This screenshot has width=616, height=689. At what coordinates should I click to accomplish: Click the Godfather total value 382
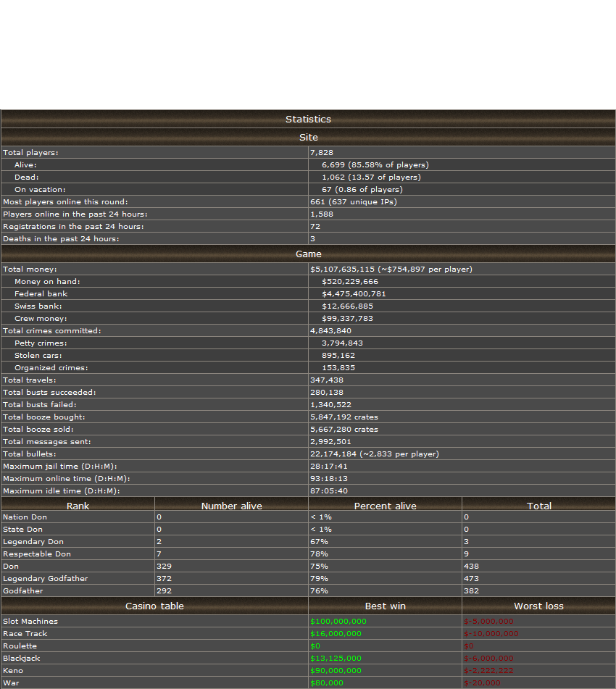[x=471, y=590]
